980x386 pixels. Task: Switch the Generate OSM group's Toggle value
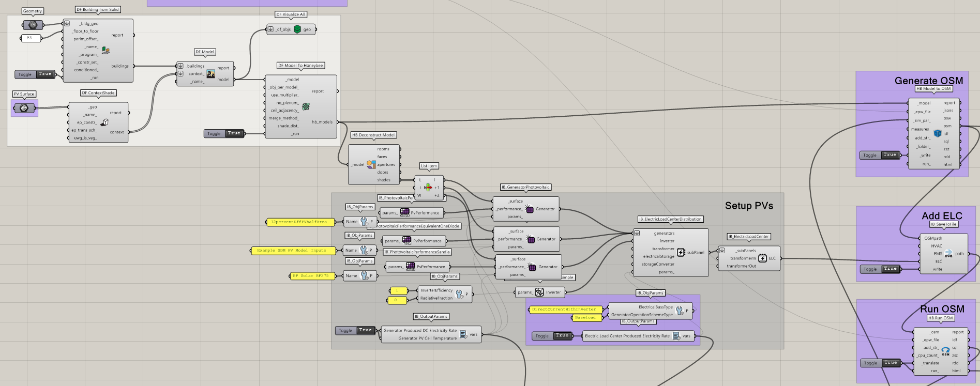pos(889,155)
